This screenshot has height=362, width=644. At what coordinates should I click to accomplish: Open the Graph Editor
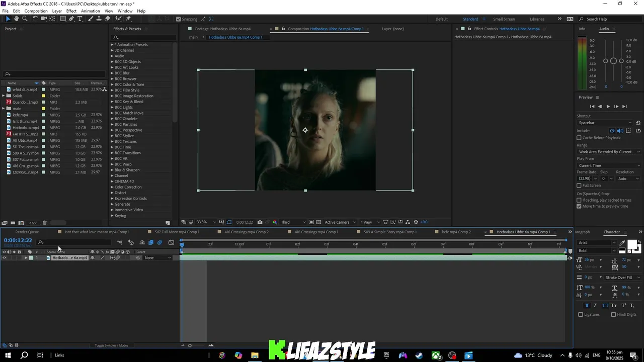point(171,242)
